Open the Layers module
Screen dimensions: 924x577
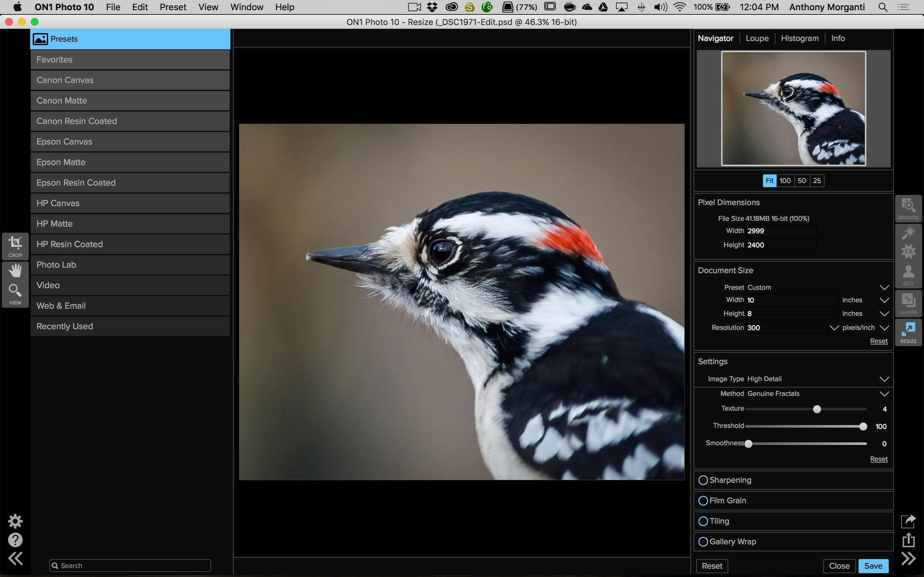[x=908, y=303]
